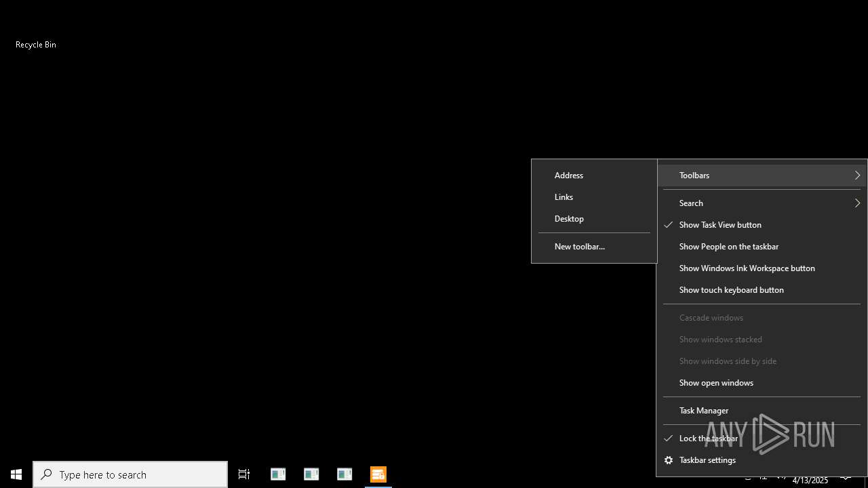Click the Task View taskbar icon
The width and height of the screenshot is (868, 488).
(244, 474)
